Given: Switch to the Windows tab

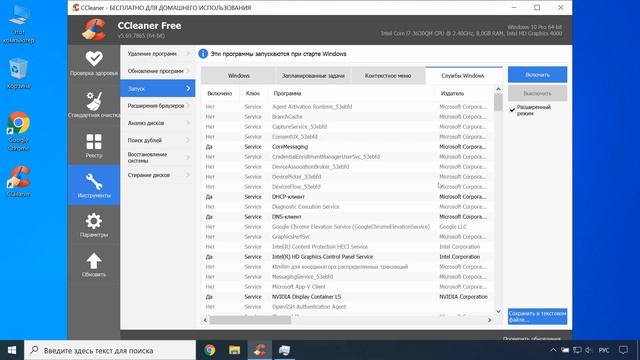Looking at the screenshot, I should pos(238,76).
